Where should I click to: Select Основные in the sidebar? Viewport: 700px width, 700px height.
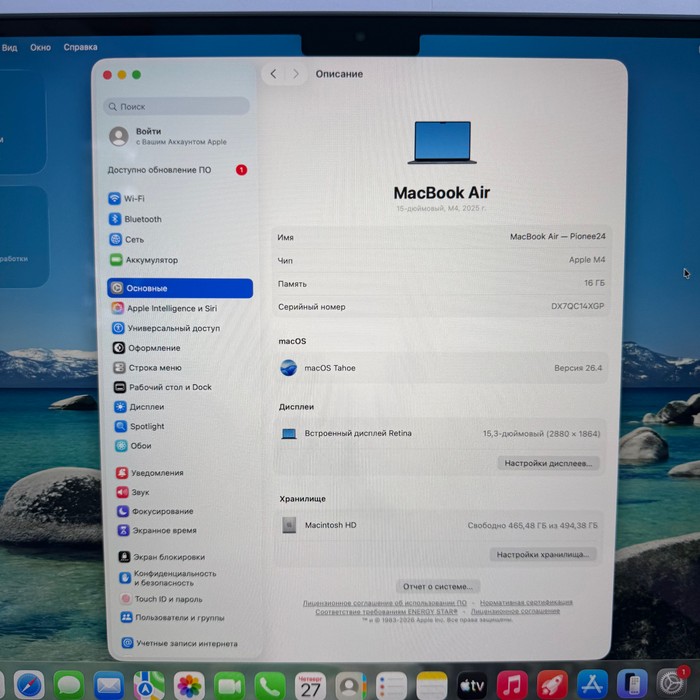click(180, 288)
